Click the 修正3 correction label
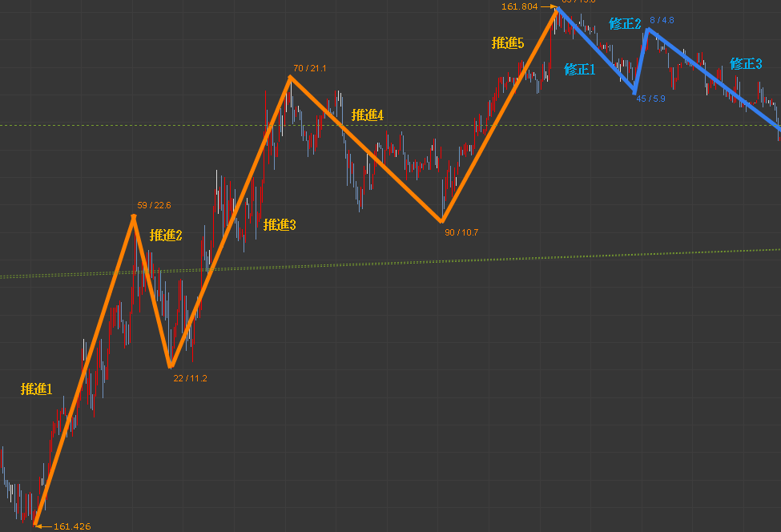Image resolution: width=781 pixels, height=532 pixels. click(746, 64)
